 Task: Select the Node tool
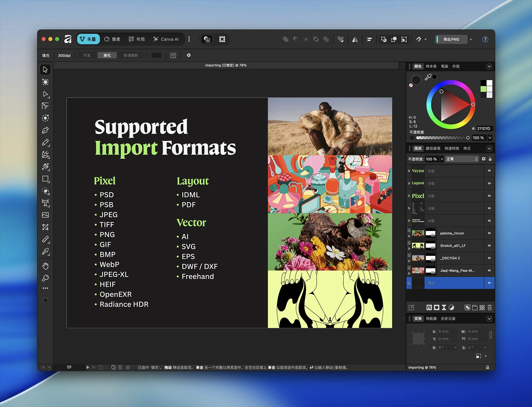coord(45,94)
